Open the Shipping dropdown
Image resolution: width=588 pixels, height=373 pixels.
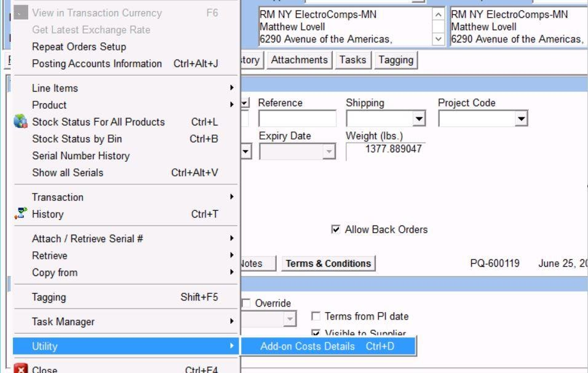click(419, 119)
